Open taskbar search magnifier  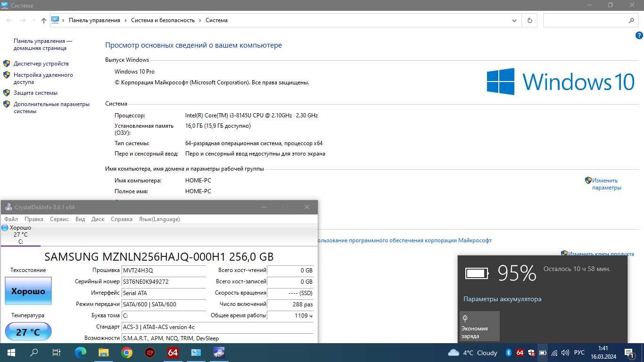(x=34, y=353)
